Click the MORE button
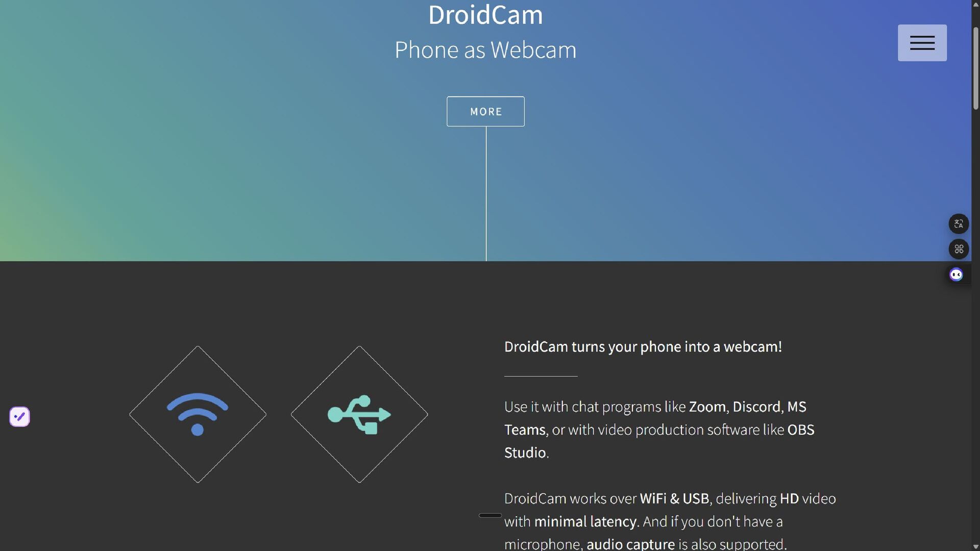The width and height of the screenshot is (980, 551). pyautogui.click(x=485, y=111)
